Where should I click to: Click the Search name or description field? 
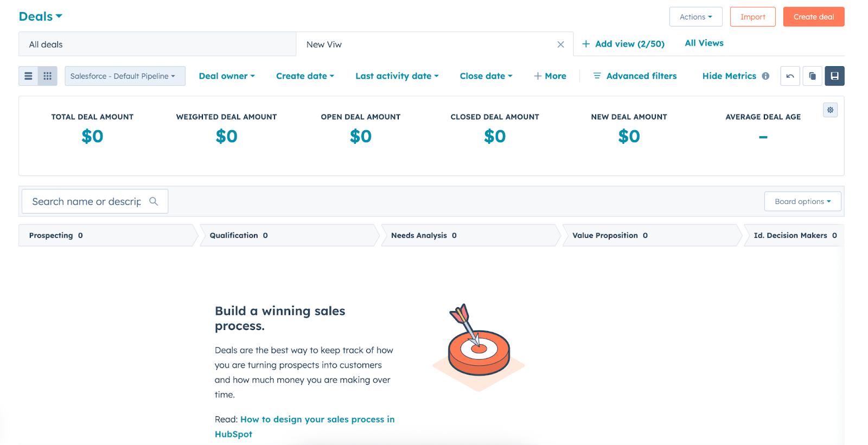tap(95, 201)
